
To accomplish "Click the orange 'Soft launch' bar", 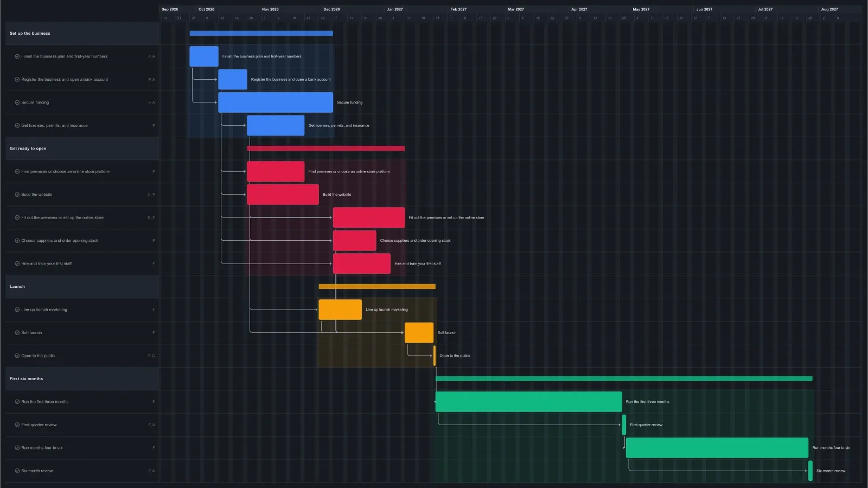I will pyautogui.click(x=419, y=333).
